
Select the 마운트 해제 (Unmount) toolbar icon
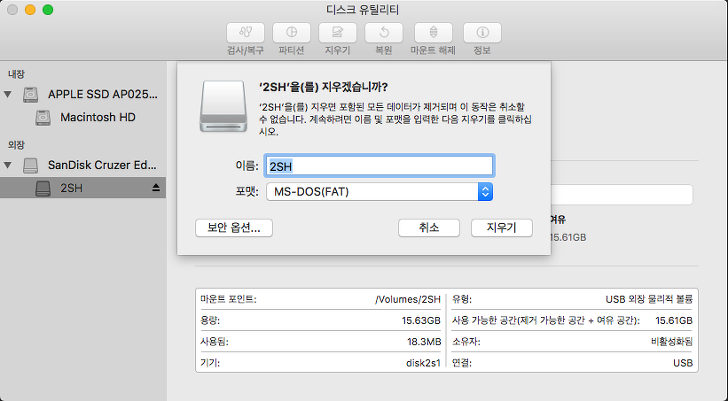pyautogui.click(x=433, y=33)
